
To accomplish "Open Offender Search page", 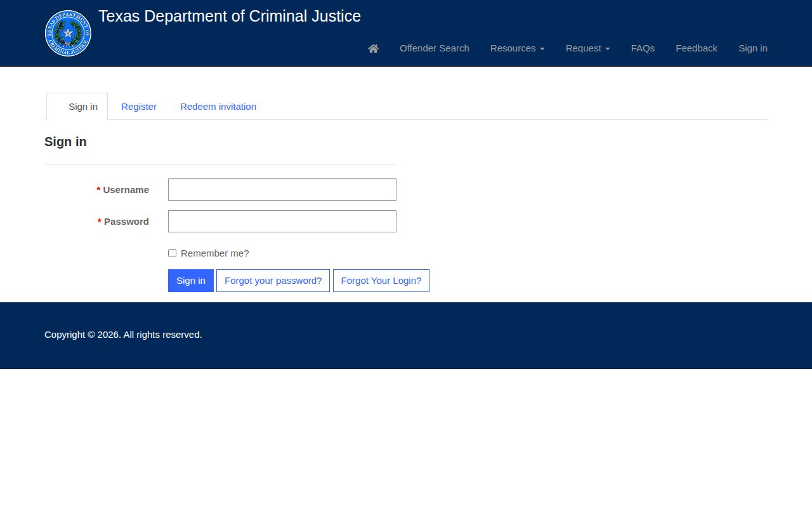I will tap(435, 48).
